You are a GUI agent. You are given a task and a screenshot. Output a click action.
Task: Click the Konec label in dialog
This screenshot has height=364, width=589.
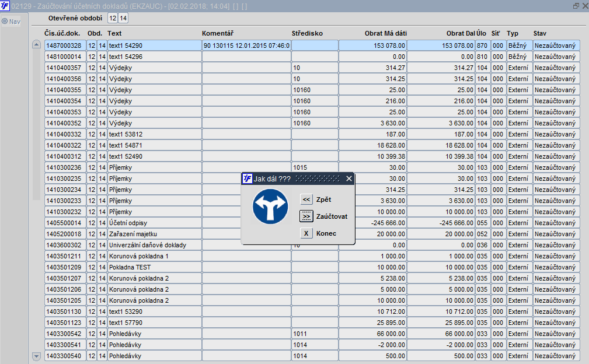326,233
